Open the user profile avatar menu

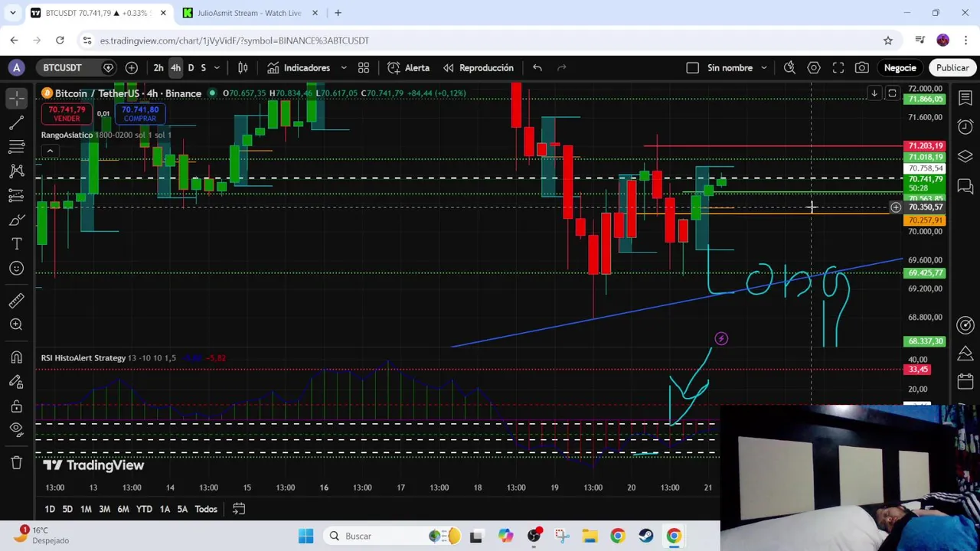pyautogui.click(x=17, y=67)
